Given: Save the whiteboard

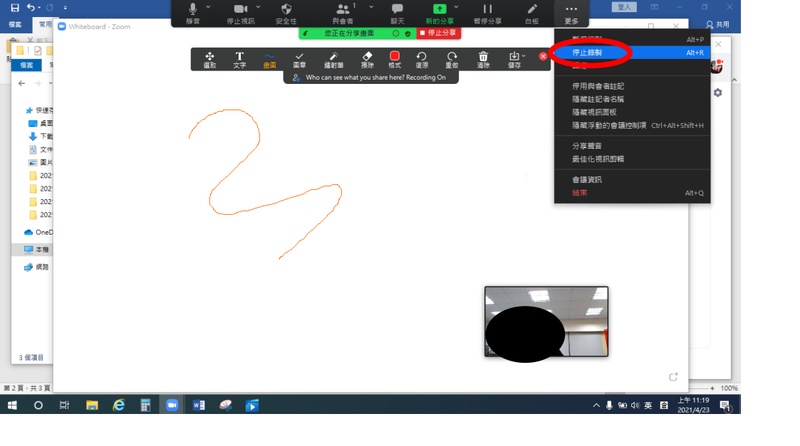Looking at the screenshot, I should [514, 59].
